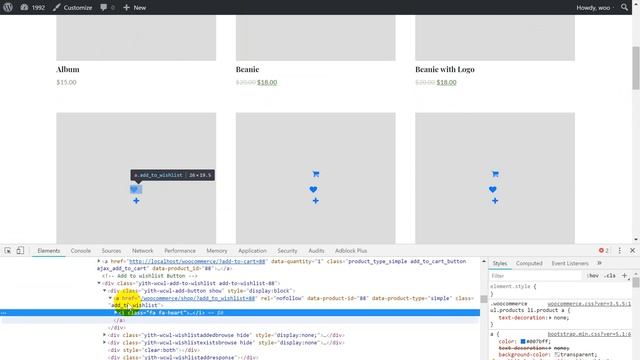Click the heart icon on the right product
The width and height of the screenshot is (640, 360).
point(493,189)
